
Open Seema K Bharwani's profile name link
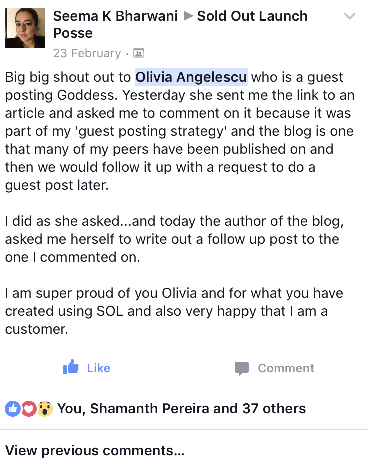click(115, 16)
